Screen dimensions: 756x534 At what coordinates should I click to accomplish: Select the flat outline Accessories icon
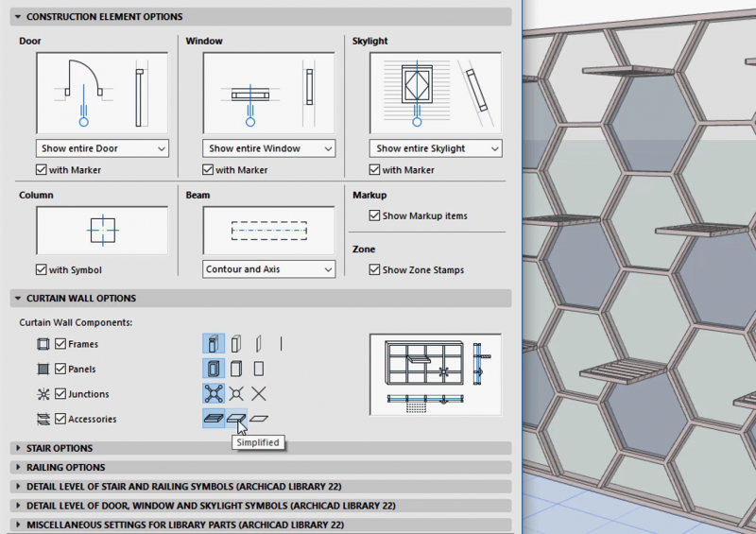coord(259,419)
